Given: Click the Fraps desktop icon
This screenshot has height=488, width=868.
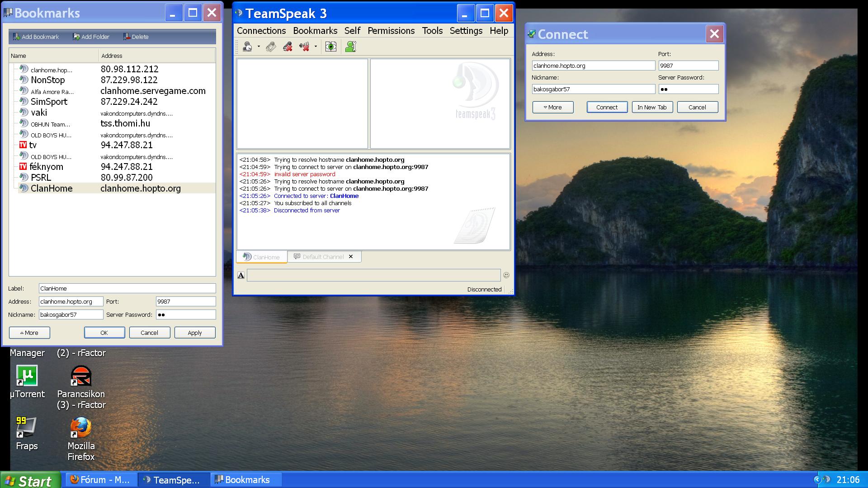Looking at the screenshot, I should point(27,433).
